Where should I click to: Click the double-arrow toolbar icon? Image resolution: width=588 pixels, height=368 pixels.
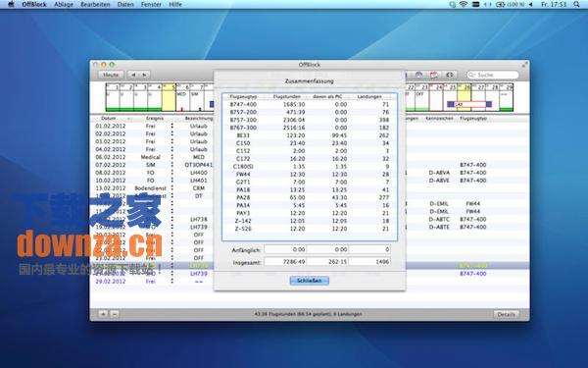(x=449, y=76)
